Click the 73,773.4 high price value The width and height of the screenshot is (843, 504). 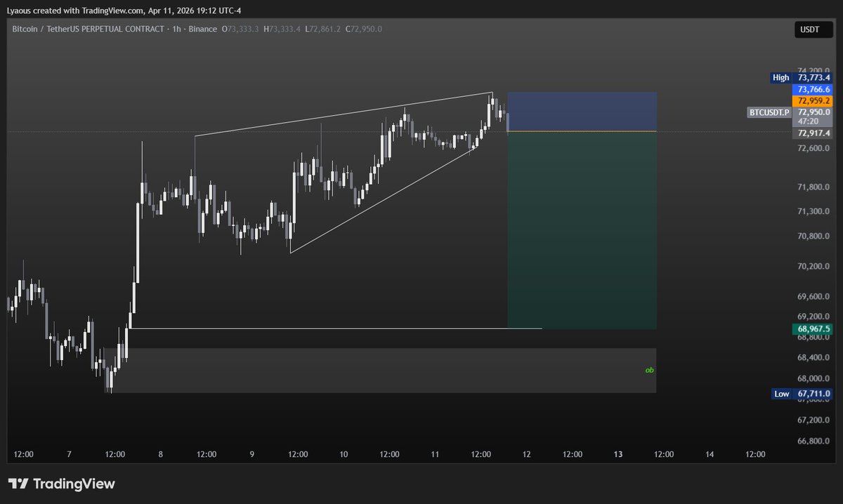click(813, 78)
